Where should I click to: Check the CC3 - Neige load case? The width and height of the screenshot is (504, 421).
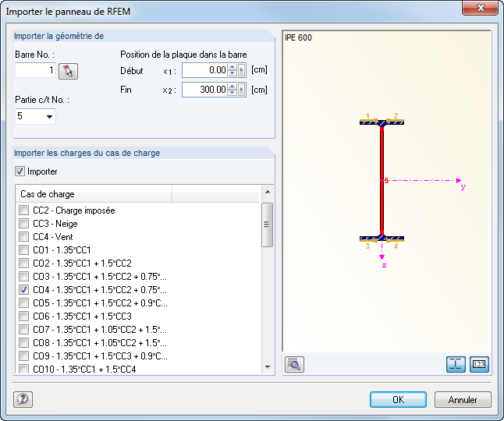pos(23,224)
